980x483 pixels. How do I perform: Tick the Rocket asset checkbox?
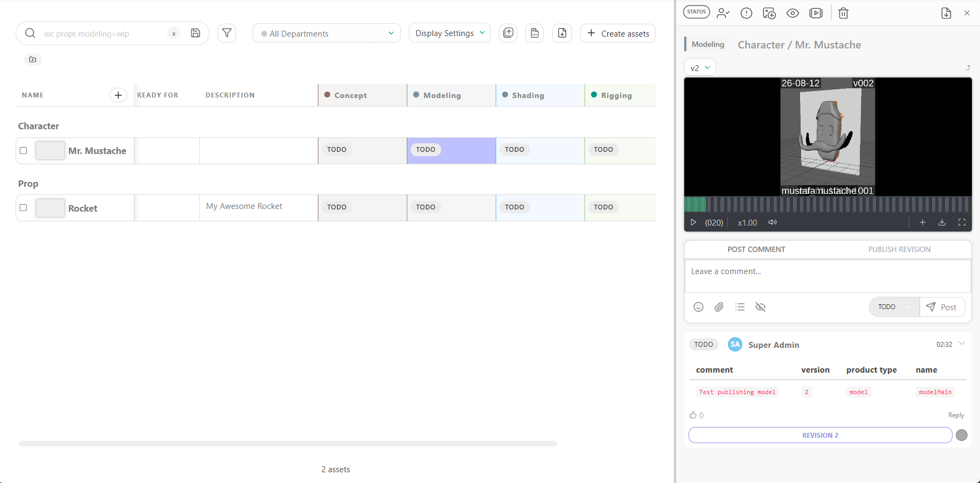[x=23, y=208]
